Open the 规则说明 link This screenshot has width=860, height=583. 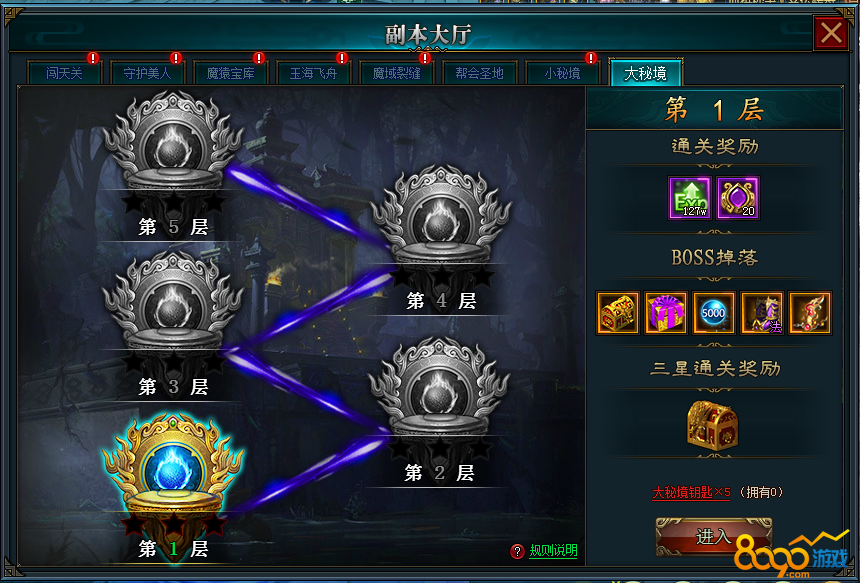(x=553, y=551)
